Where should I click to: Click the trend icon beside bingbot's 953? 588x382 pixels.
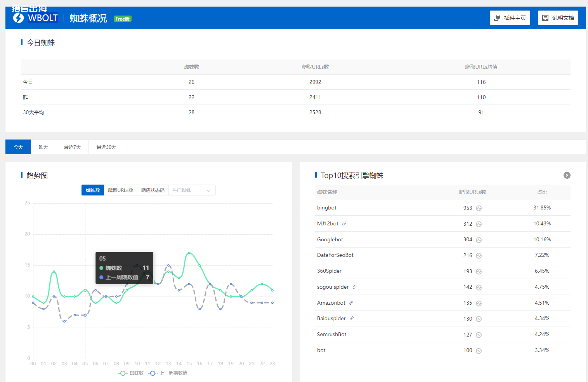pos(479,208)
